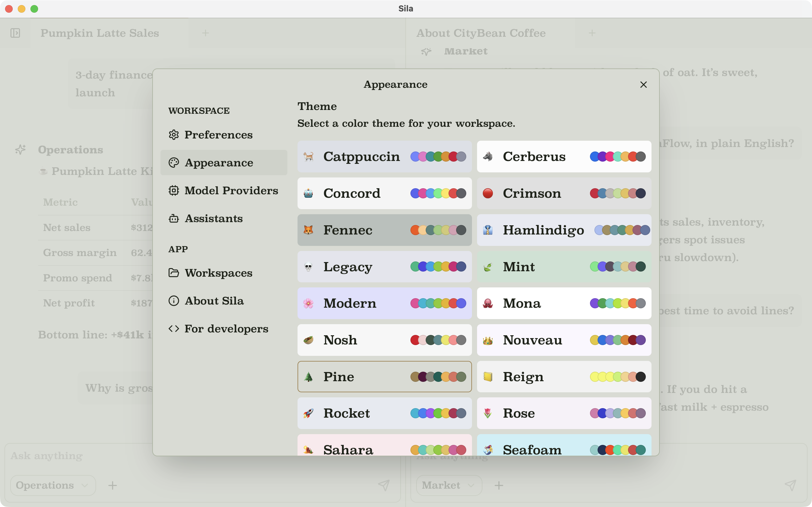The width and height of the screenshot is (812, 507).
Task: Open the Operations context dropdown
Action: click(x=53, y=485)
